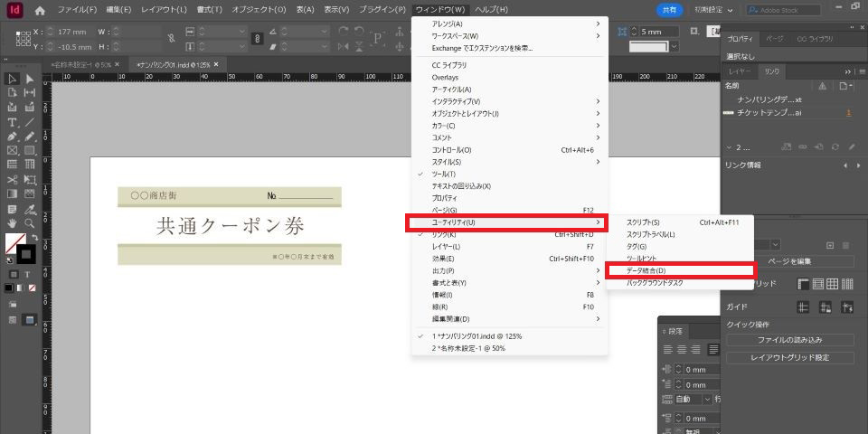Viewport: 868px width, 434px height.
Task: Choose the Hand tool
Action: point(13,222)
